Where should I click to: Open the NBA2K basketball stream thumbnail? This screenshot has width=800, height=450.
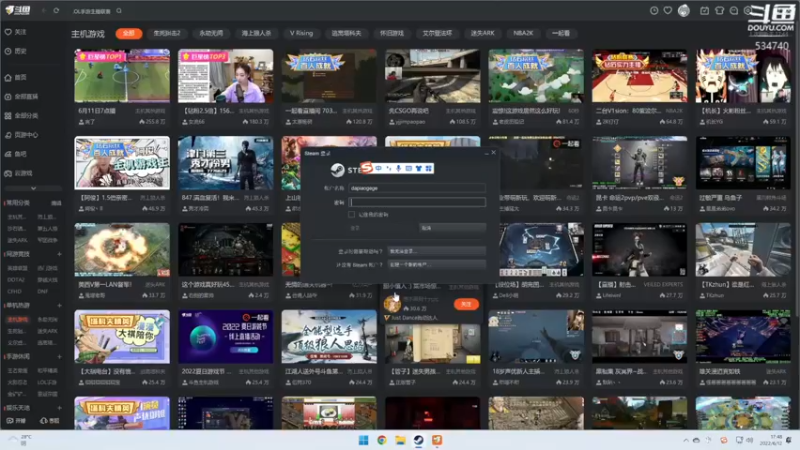pyautogui.click(x=639, y=76)
